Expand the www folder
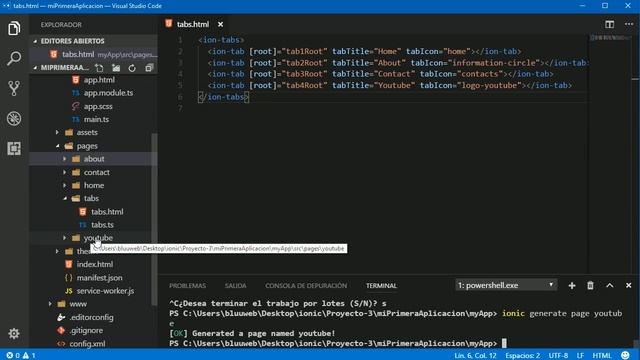The image size is (640, 360). [x=50, y=304]
